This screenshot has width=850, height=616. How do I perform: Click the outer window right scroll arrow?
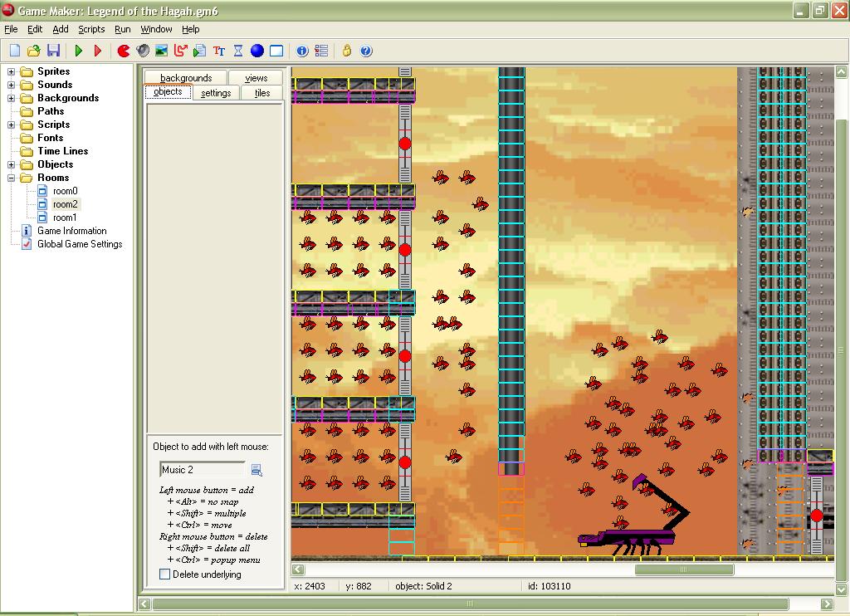[828, 604]
